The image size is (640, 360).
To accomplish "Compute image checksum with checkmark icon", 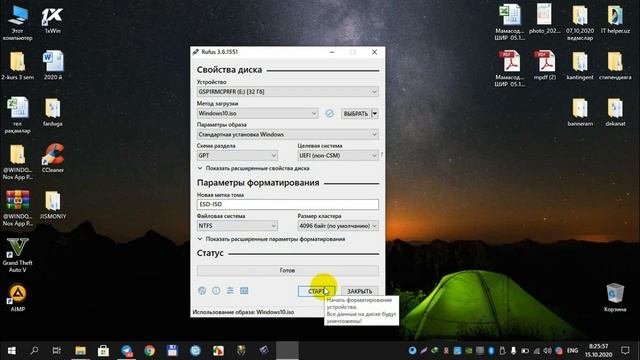I will 329,113.
